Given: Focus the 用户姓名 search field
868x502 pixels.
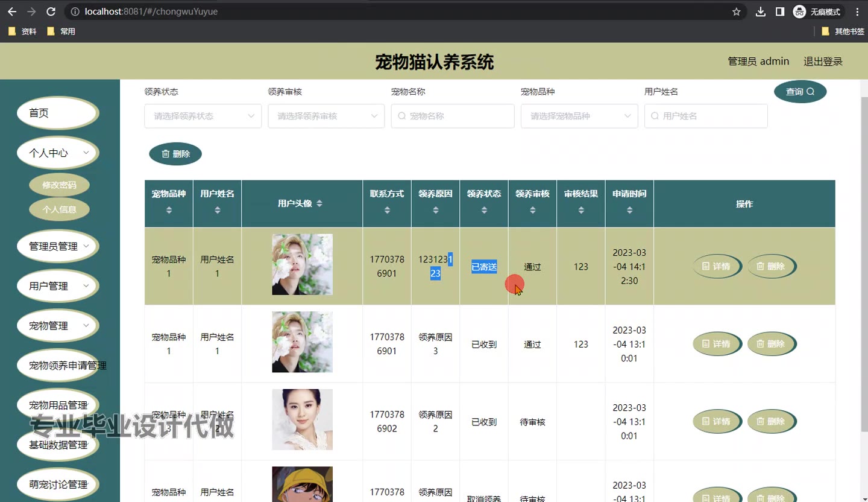Looking at the screenshot, I should [706, 116].
